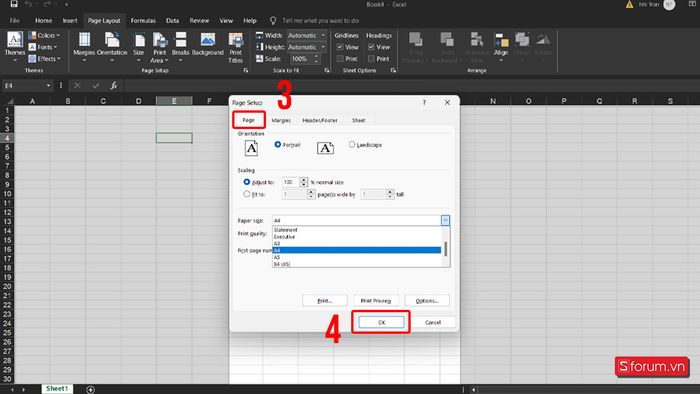Choose the Portrait radio button
700x394 pixels.
pos(278,145)
